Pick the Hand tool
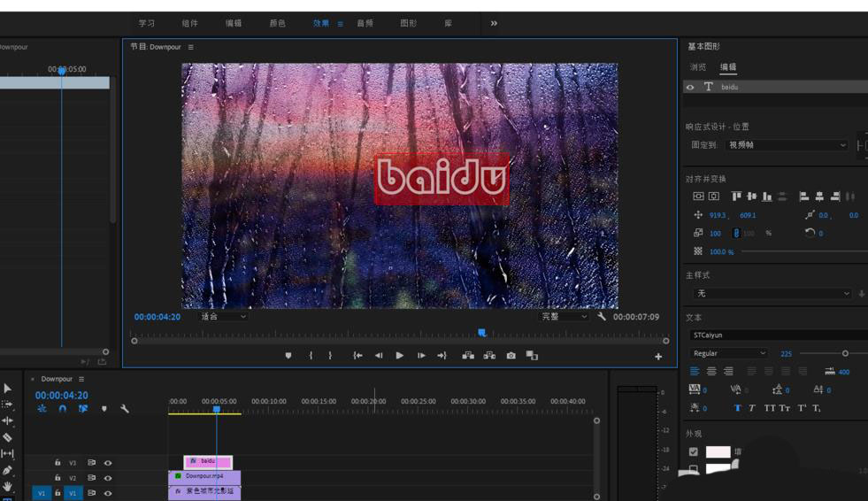The height and width of the screenshot is (501, 868). pos(7,486)
